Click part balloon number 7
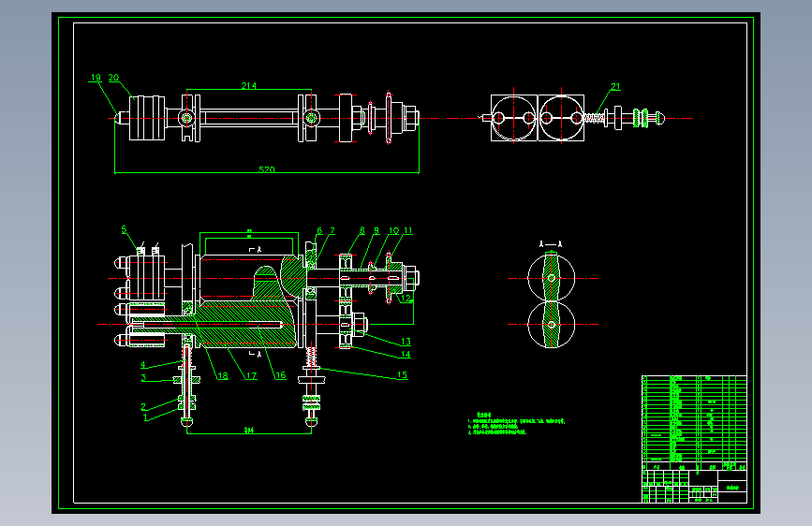This screenshot has width=812, height=526. (x=332, y=230)
